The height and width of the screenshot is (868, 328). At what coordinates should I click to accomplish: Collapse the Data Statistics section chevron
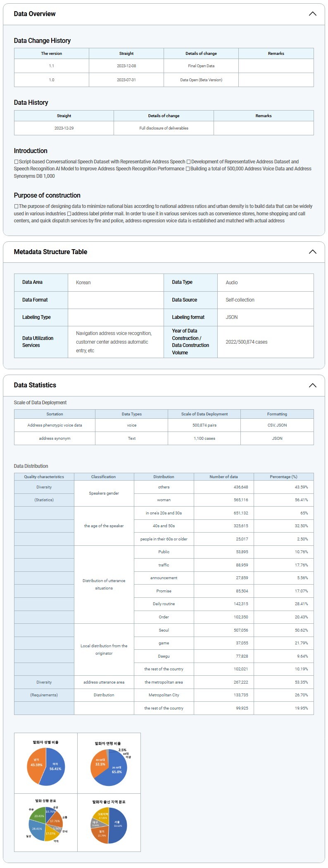312,385
